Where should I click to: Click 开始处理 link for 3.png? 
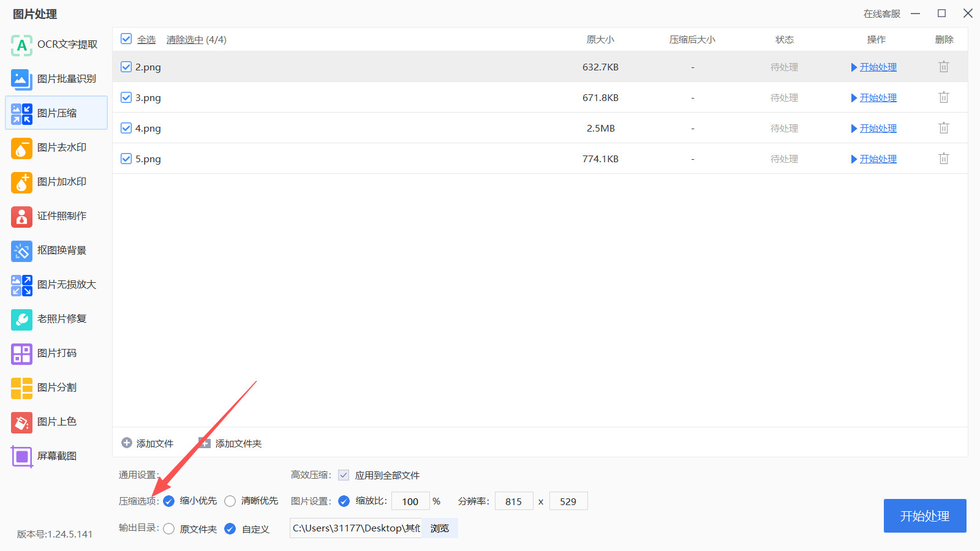tap(878, 98)
